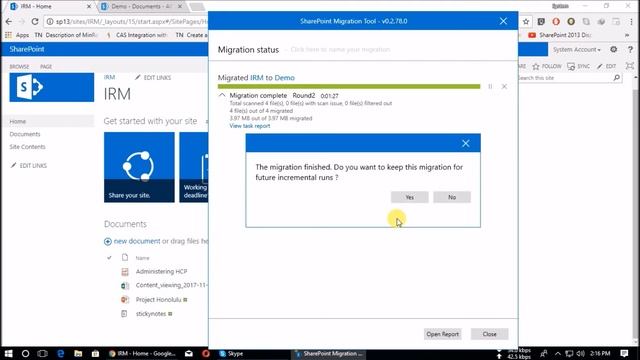640x360 pixels.
Task: Click the Search this site box
Action: point(565,78)
